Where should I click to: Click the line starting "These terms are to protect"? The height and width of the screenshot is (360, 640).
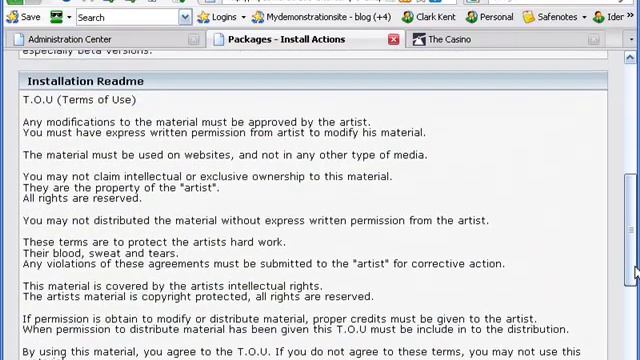pos(154,242)
